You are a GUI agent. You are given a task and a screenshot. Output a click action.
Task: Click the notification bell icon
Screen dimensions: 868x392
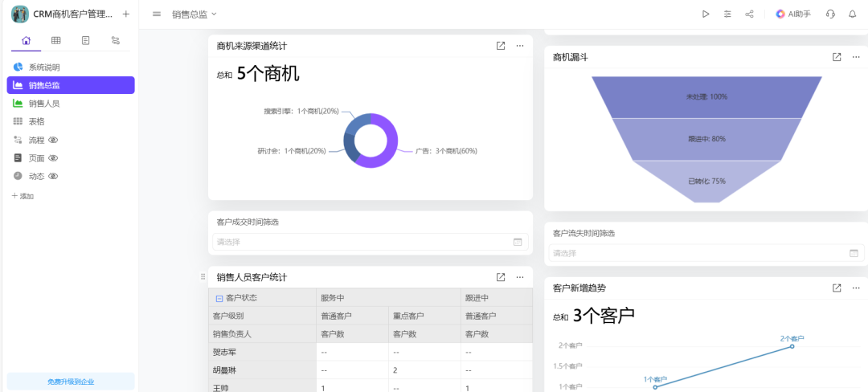click(x=853, y=14)
